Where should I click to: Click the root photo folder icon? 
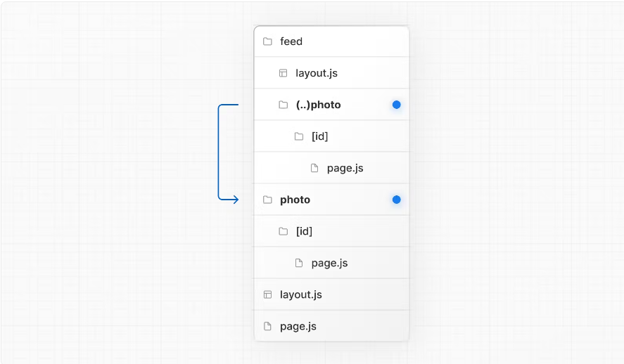pos(267,200)
